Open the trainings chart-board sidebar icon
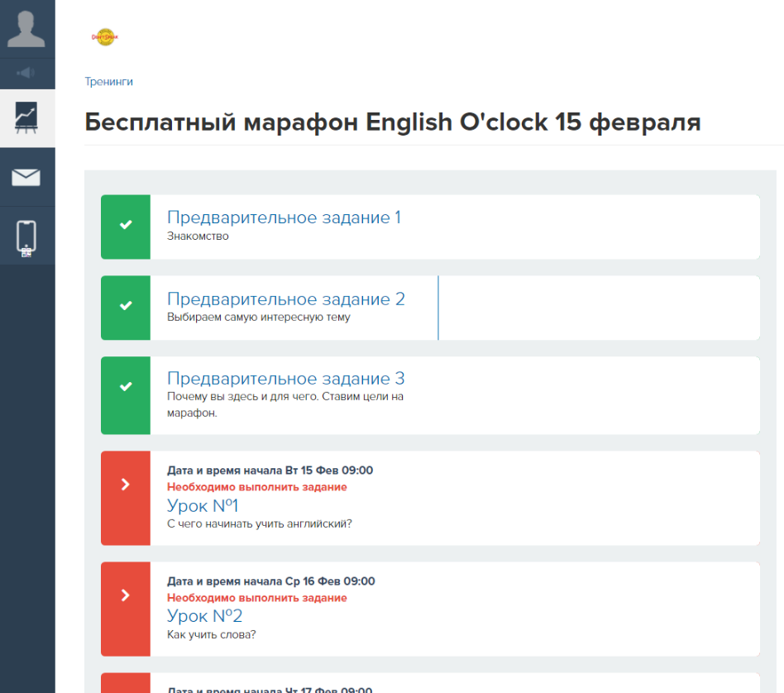This screenshot has height=693, width=784. 26,118
